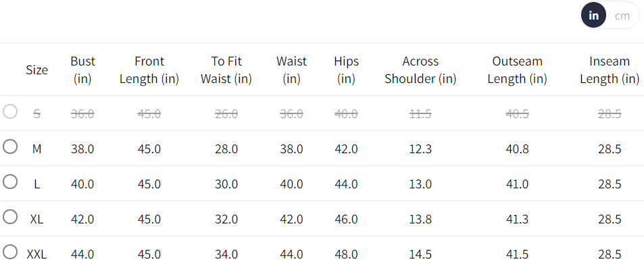Choose the XL size radio button
Image resolution: width=644 pixels, height=270 pixels.
tap(10, 217)
